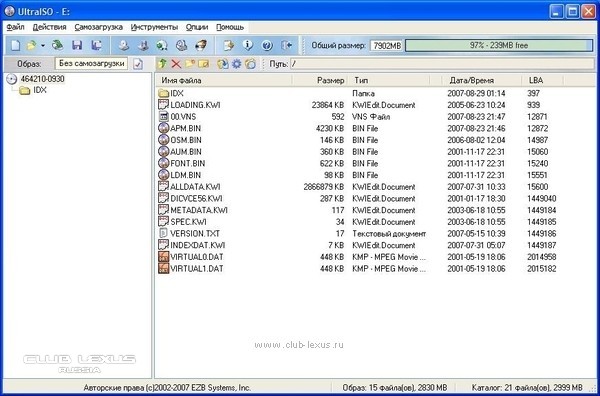This screenshot has height=396, width=600.
Task: Click the disc label icon beside gear
Action: (250, 64)
